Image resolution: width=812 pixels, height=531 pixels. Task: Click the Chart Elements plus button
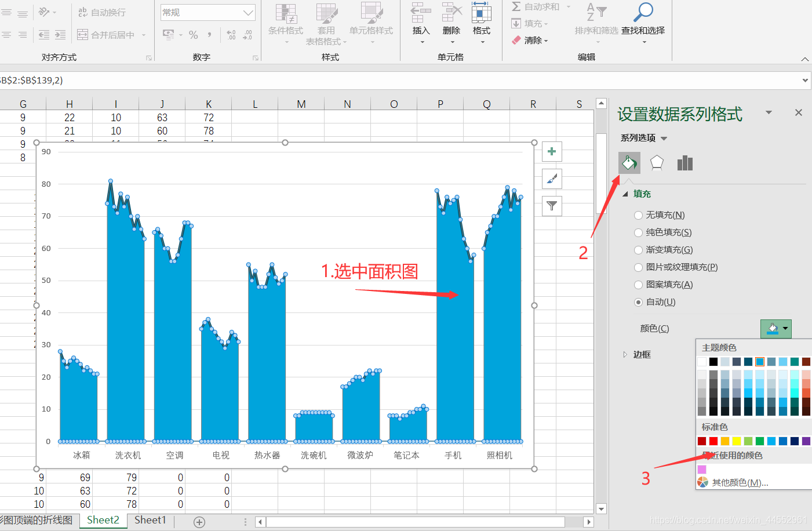tap(552, 151)
